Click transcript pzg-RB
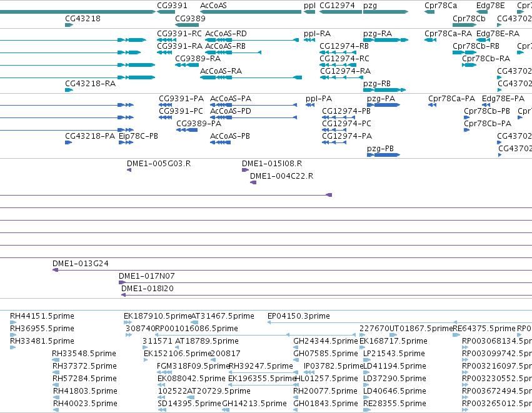532x413 pixels. point(377,84)
